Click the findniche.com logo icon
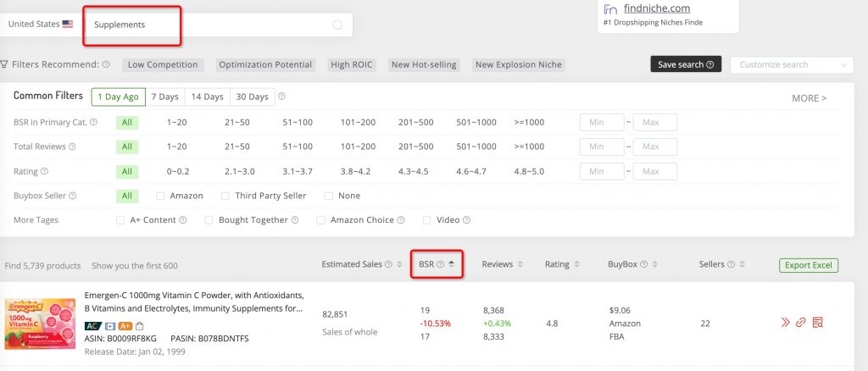 pyautogui.click(x=610, y=9)
